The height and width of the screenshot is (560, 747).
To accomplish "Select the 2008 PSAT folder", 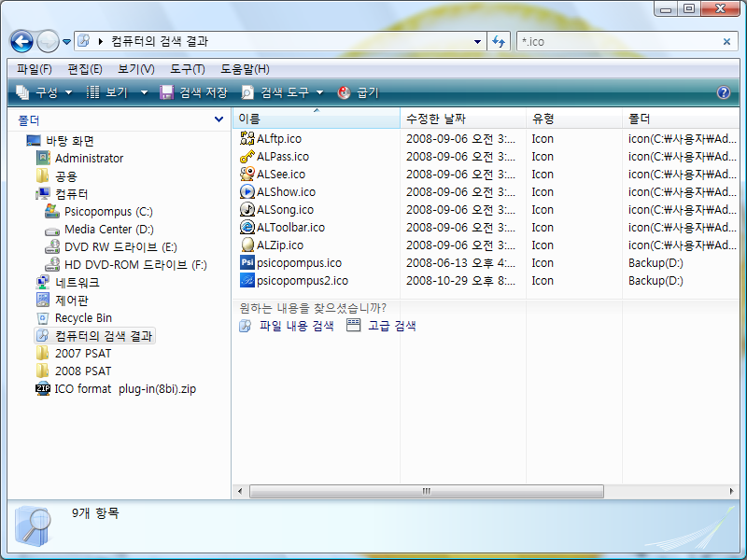I will coord(83,371).
